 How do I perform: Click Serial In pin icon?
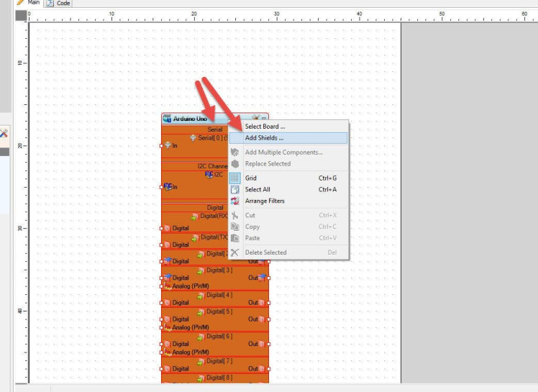pyautogui.click(x=168, y=145)
